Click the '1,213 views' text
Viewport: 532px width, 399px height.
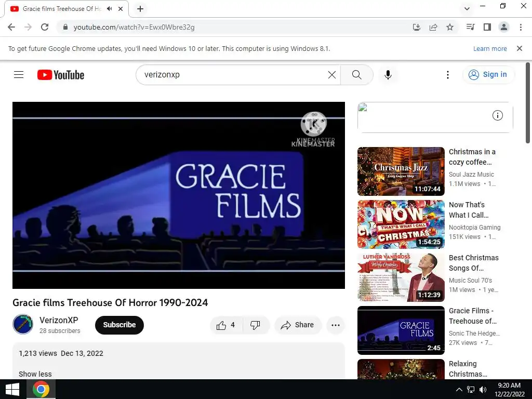38,353
